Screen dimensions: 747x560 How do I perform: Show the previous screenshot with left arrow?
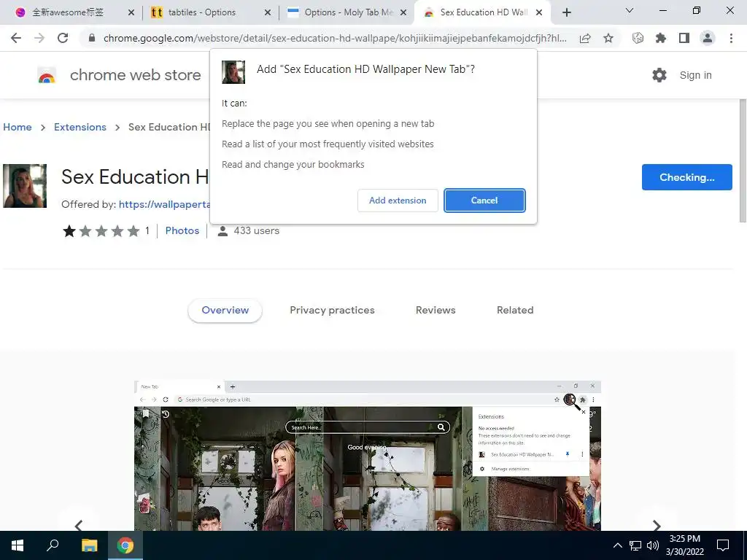[x=79, y=525]
